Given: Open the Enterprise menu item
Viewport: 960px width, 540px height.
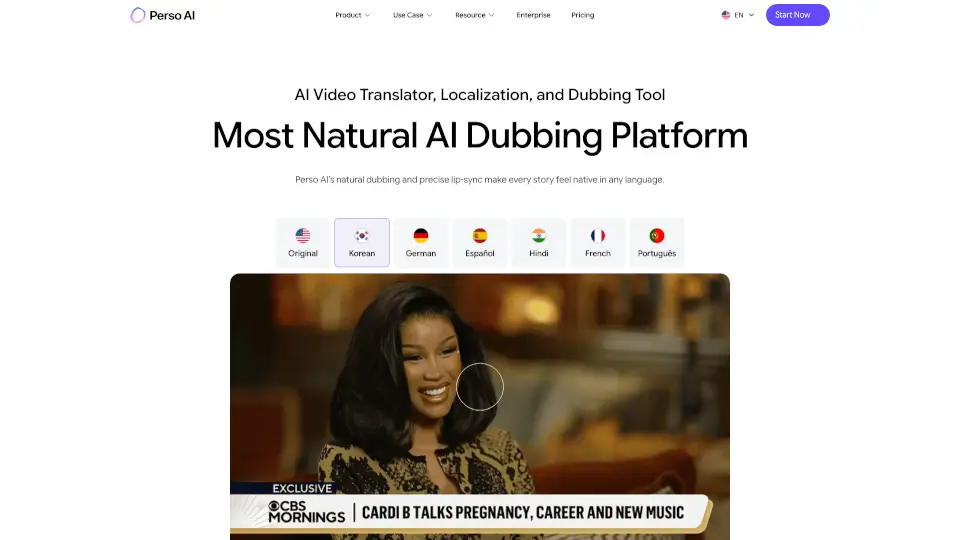Looking at the screenshot, I should [533, 15].
